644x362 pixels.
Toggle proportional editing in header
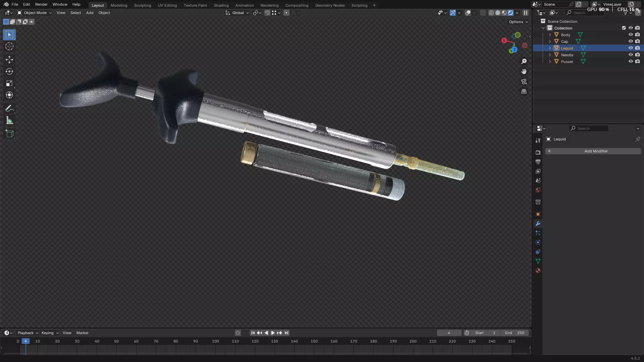pyautogui.click(x=286, y=13)
